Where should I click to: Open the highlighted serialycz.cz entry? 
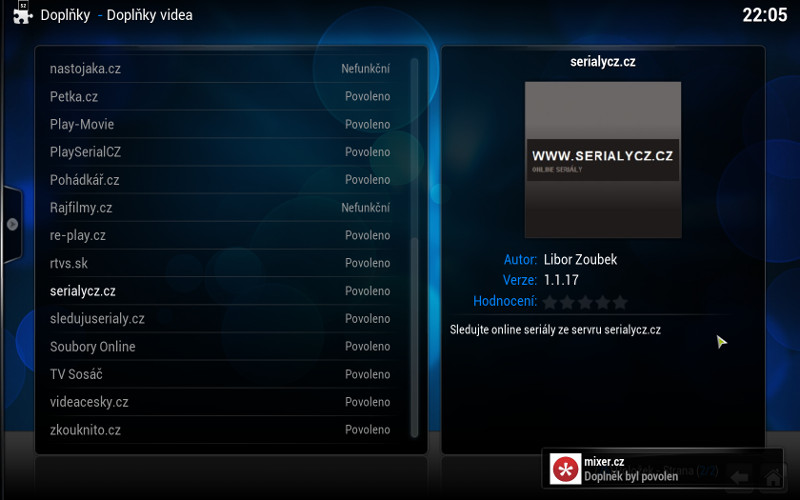coord(221,291)
